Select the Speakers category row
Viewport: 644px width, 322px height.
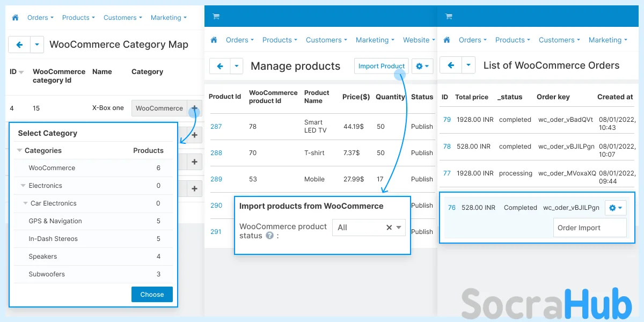(x=43, y=257)
